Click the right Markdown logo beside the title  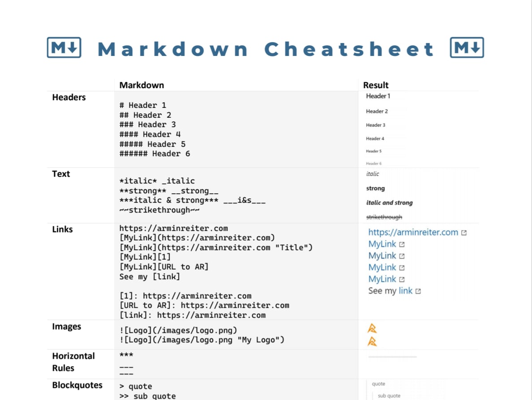(x=467, y=47)
